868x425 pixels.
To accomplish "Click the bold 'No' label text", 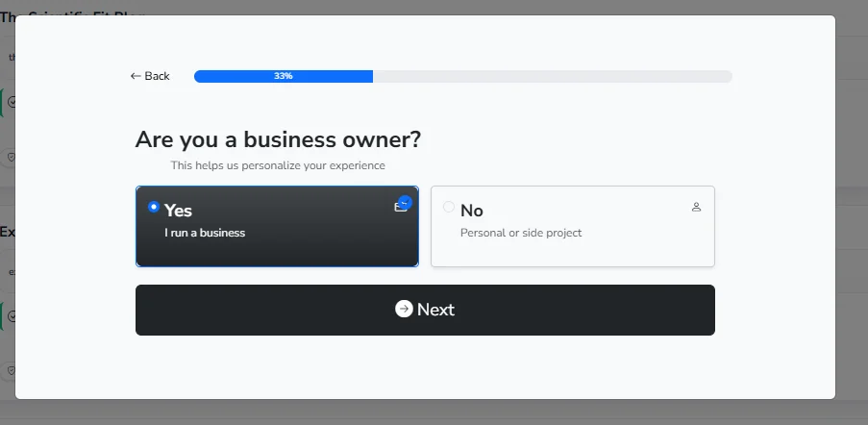I will pos(471,211).
